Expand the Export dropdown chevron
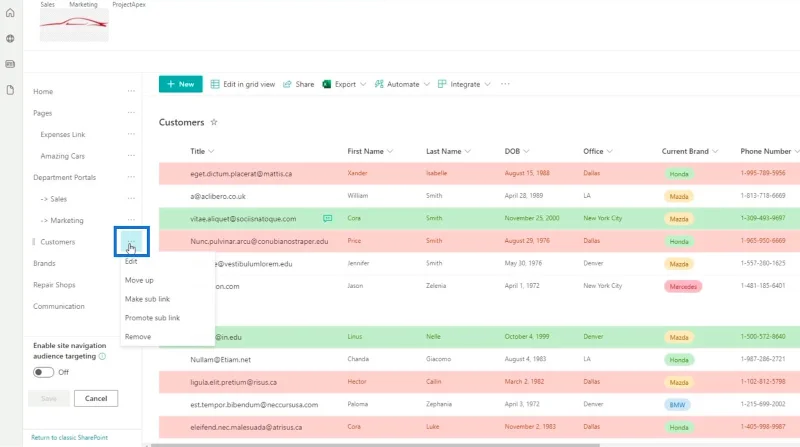 click(x=363, y=84)
